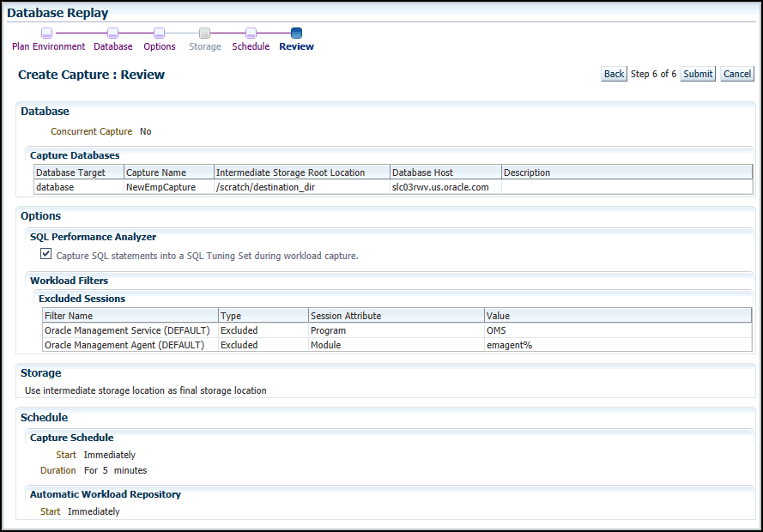The height and width of the screenshot is (532, 763).
Task: Select the Capture Name column header
Action: click(156, 172)
